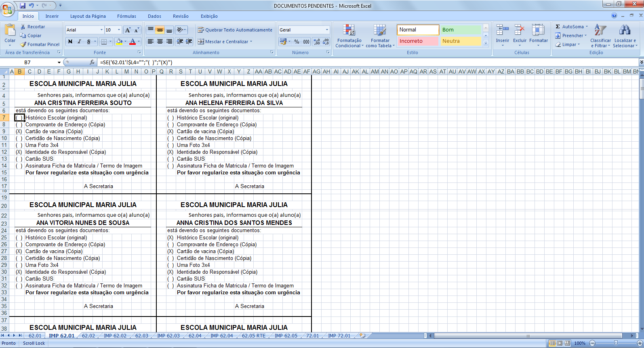This screenshot has height=348, width=644.
Task: Switch to Page Layout view icon
Action: pos(560,343)
